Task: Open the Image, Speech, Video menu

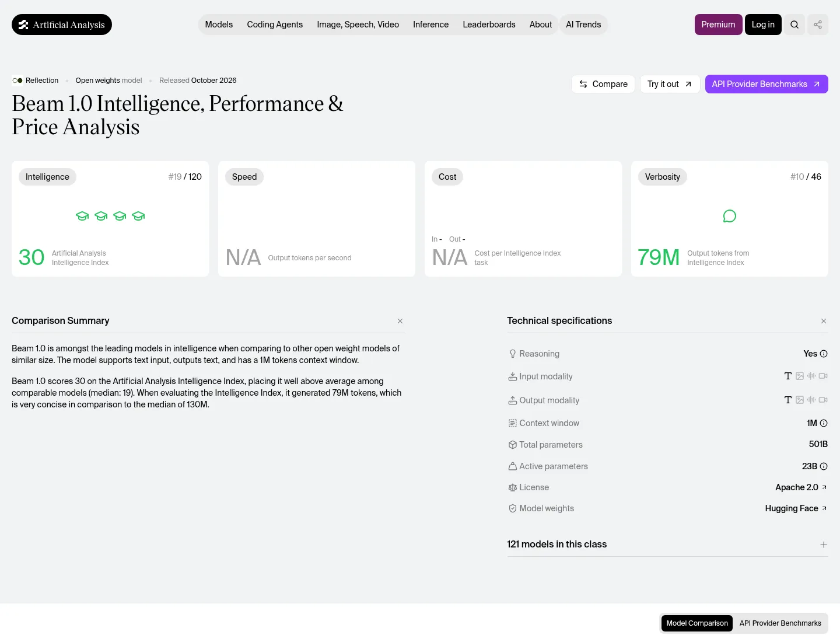Action: tap(358, 25)
